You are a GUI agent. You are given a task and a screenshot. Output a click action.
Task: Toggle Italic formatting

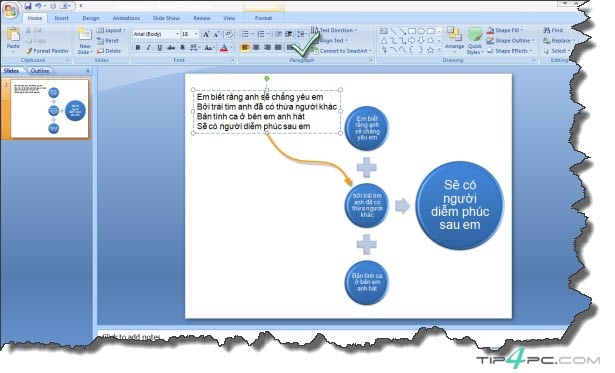point(148,47)
